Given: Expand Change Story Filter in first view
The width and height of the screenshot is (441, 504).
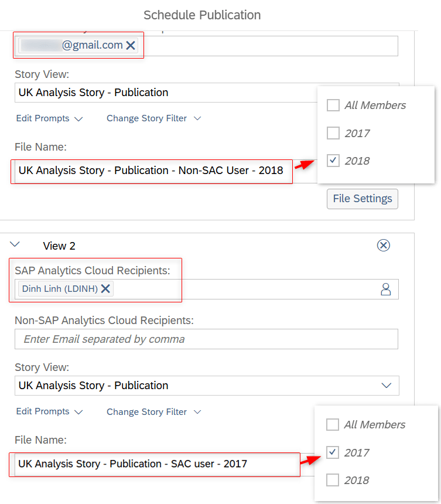Looking at the screenshot, I should [153, 118].
